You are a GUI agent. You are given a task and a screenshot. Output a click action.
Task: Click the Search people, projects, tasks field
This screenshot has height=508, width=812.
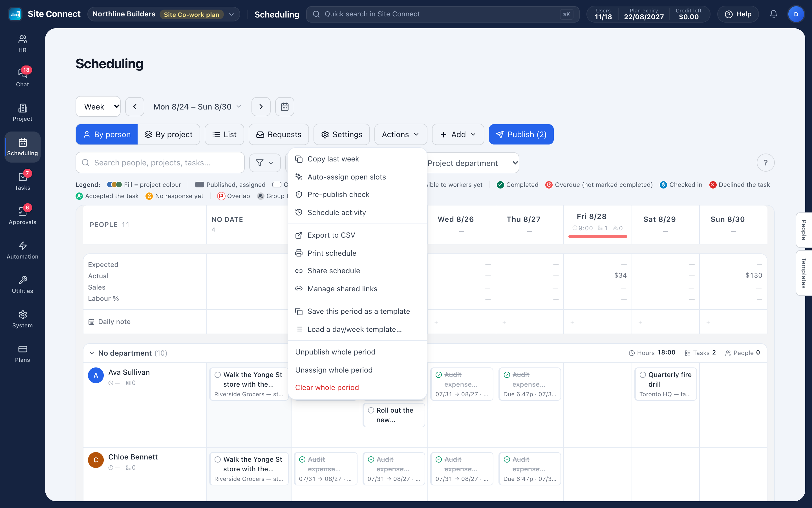click(x=160, y=163)
